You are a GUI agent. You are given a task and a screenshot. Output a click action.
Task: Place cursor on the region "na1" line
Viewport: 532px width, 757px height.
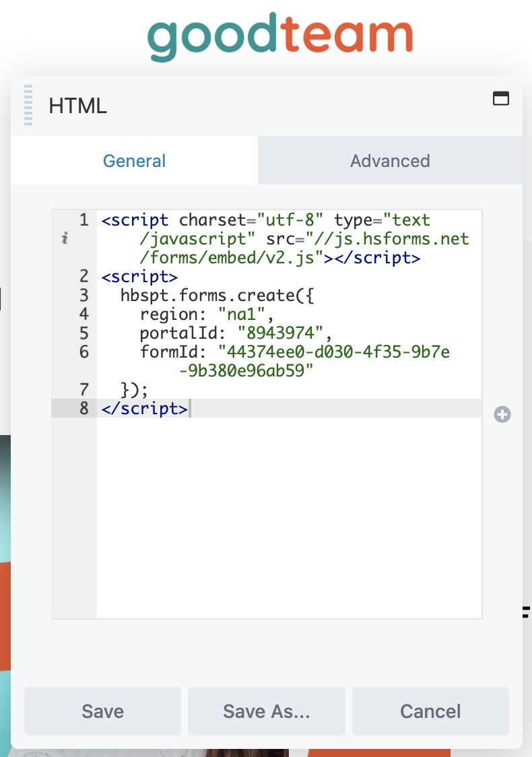click(207, 315)
